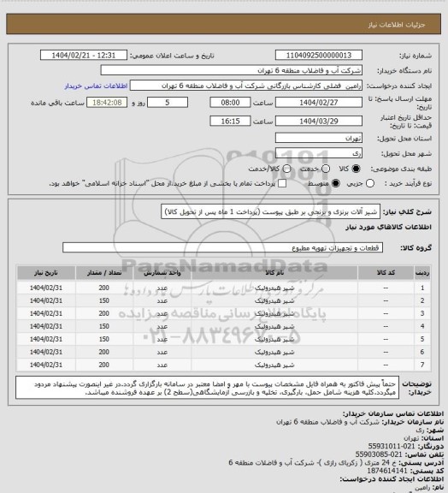The height and width of the screenshot is (493, 448).
Task: Click date 1404/02/31 in row 6
Action: [x=46, y=352]
